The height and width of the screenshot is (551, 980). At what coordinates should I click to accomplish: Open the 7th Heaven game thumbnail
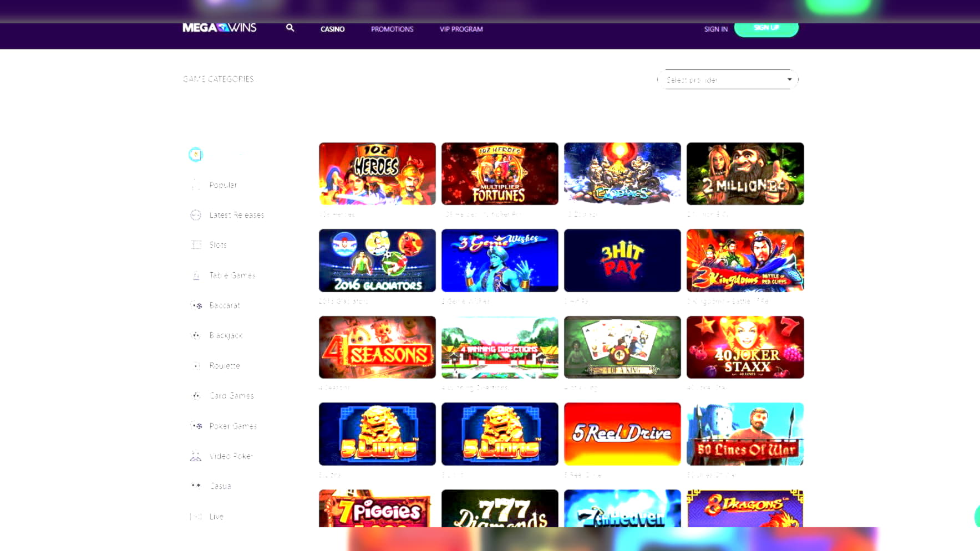622,508
